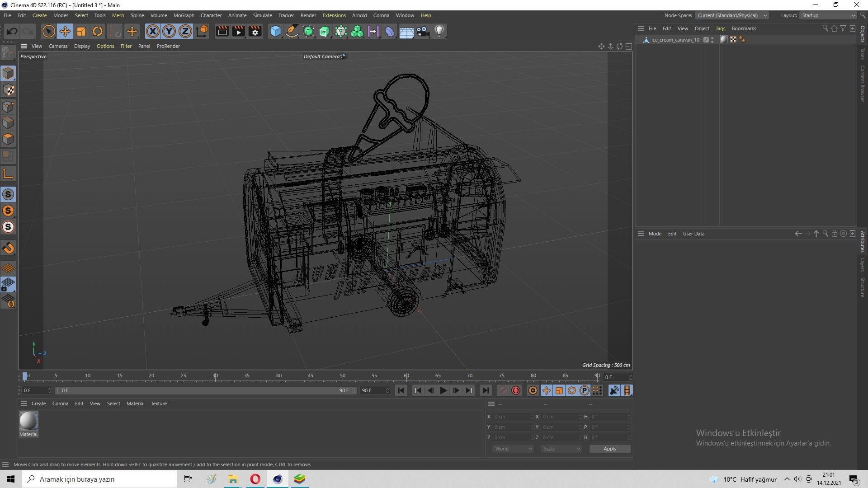Click the Camera object icon
Image resolution: width=868 pixels, height=488 pixels.
[423, 31]
